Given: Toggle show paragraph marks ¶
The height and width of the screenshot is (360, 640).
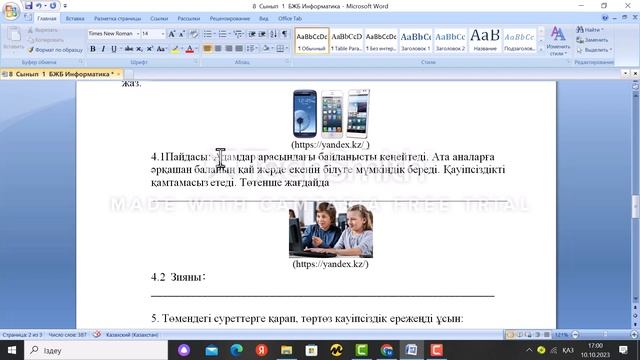Looking at the screenshot, I should [x=284, y=33].
